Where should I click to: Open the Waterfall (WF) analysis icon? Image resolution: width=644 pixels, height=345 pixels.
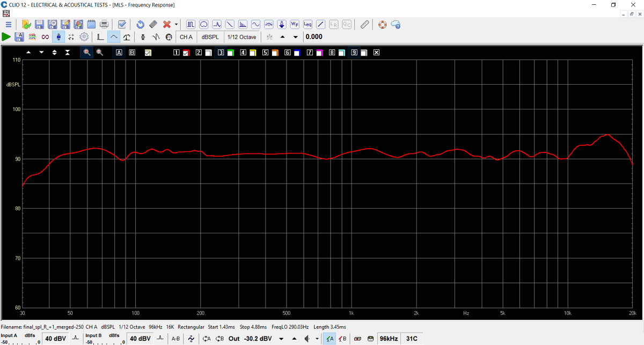coord(295,24)
